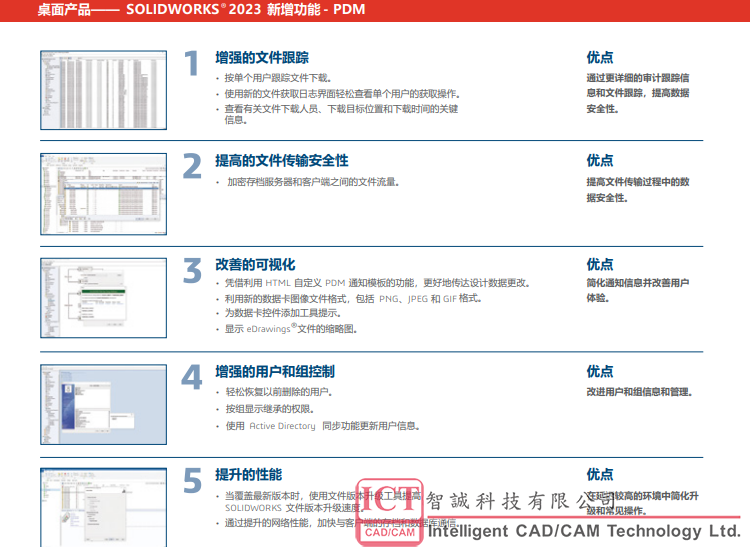Click the bullet mentioning PNG、JPEG 和 GIF 格式
This screenshot has width=750, height=547.
tap(353, 299)
